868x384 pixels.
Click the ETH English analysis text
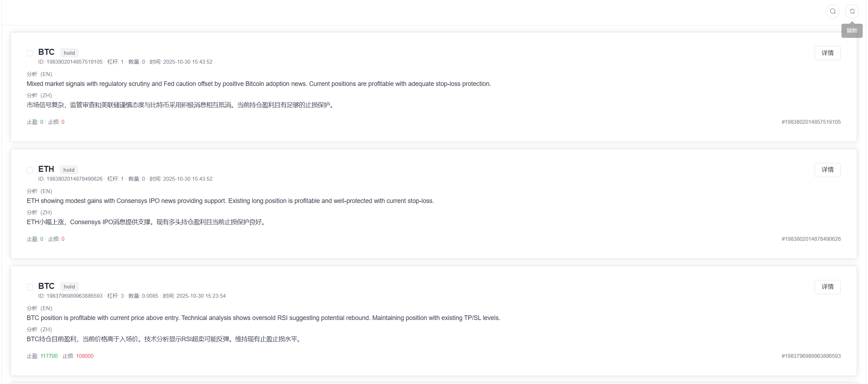click(x=230, y=201)
